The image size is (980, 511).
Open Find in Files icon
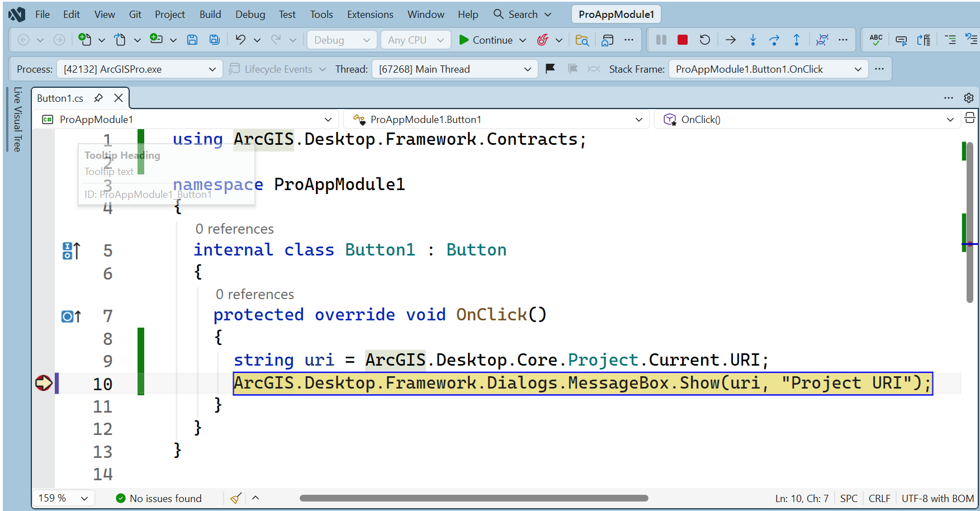(582, 40)
